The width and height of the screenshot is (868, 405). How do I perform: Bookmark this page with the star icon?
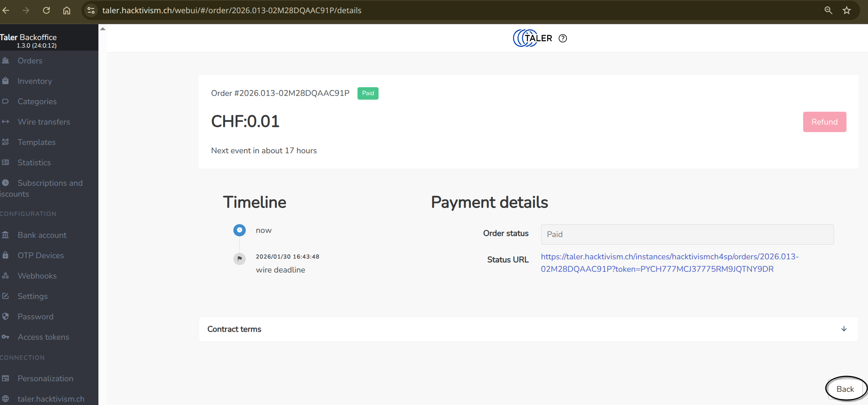847,10
